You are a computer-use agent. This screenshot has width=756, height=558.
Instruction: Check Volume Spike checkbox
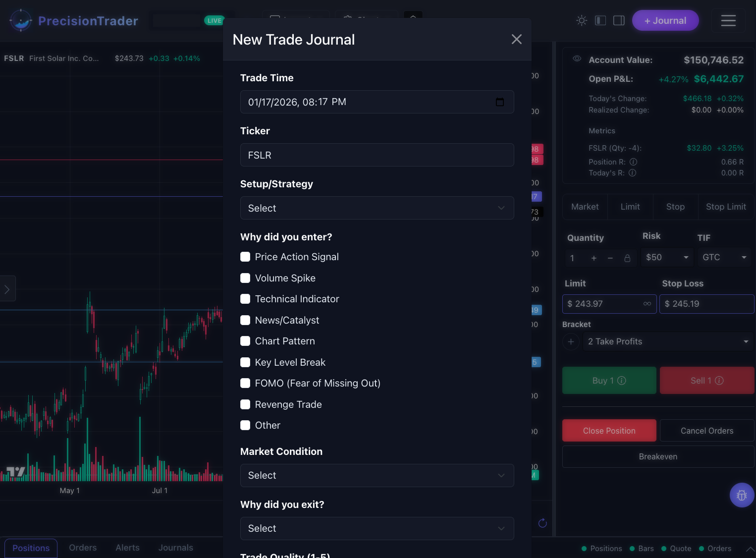click(245, 278)
